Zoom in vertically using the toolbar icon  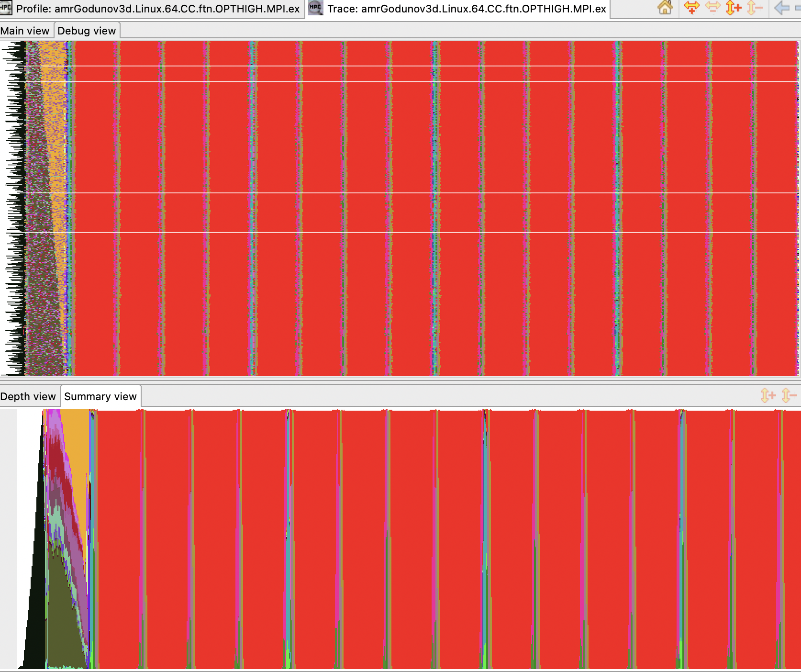point(734,7)
